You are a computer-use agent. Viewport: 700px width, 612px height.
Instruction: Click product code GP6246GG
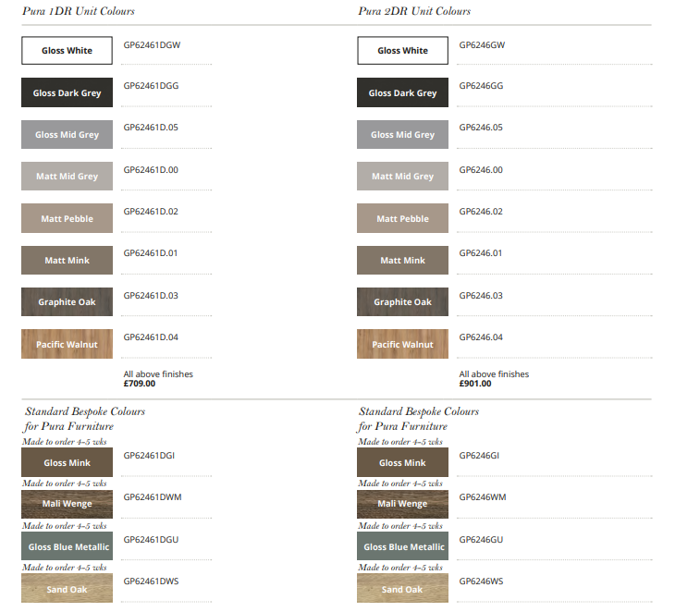point(482,85)
